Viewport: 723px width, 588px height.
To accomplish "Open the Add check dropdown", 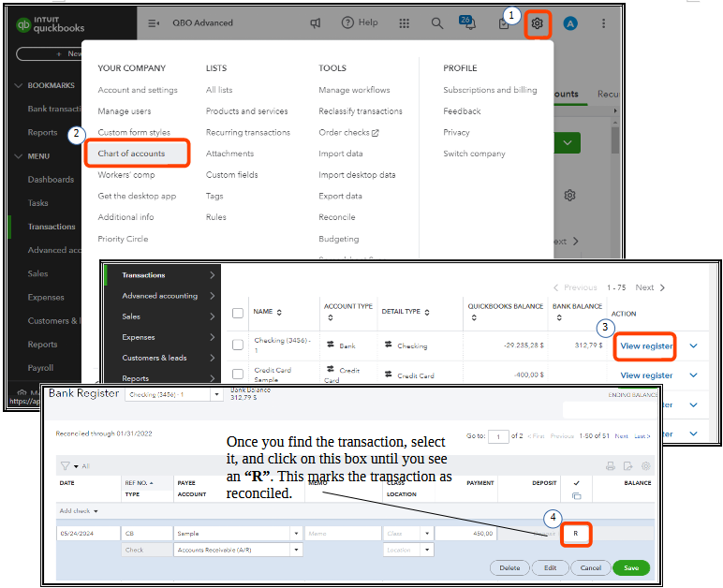I will [79, 511].
